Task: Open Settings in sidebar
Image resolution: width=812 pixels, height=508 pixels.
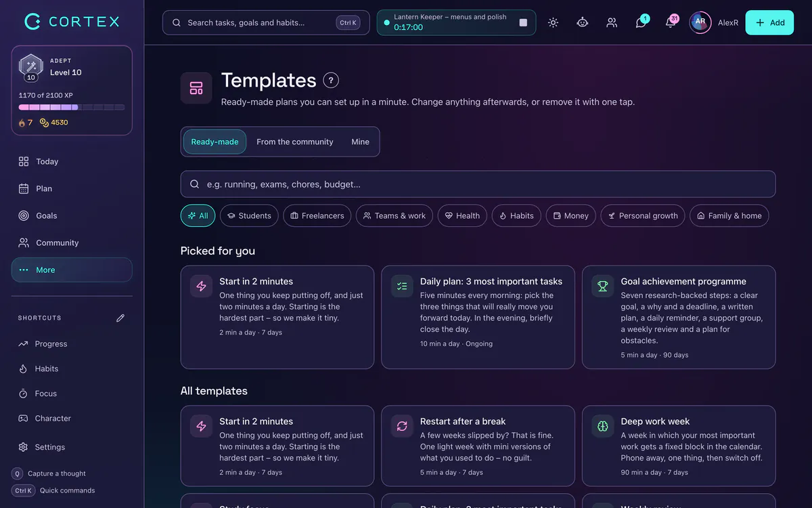Action: pyautogui.click(x=72, y=447)
